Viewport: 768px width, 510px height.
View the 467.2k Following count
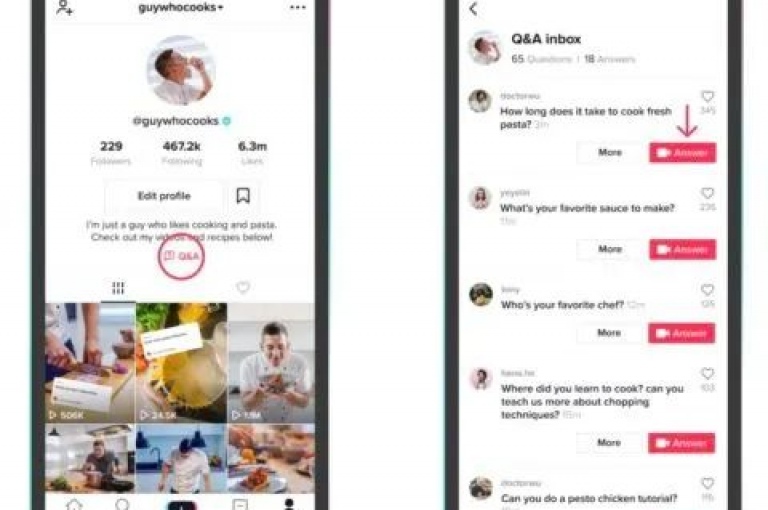(x=181, y=152)
